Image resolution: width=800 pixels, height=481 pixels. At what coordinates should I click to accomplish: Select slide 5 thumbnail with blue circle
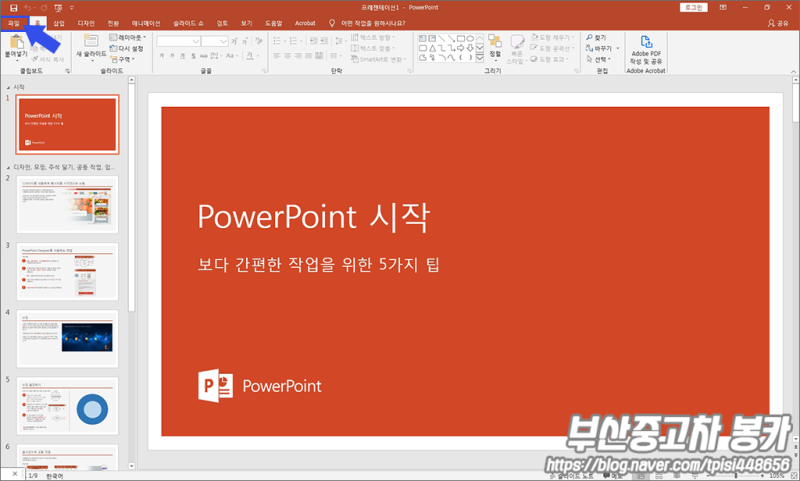tap(67, 406)
